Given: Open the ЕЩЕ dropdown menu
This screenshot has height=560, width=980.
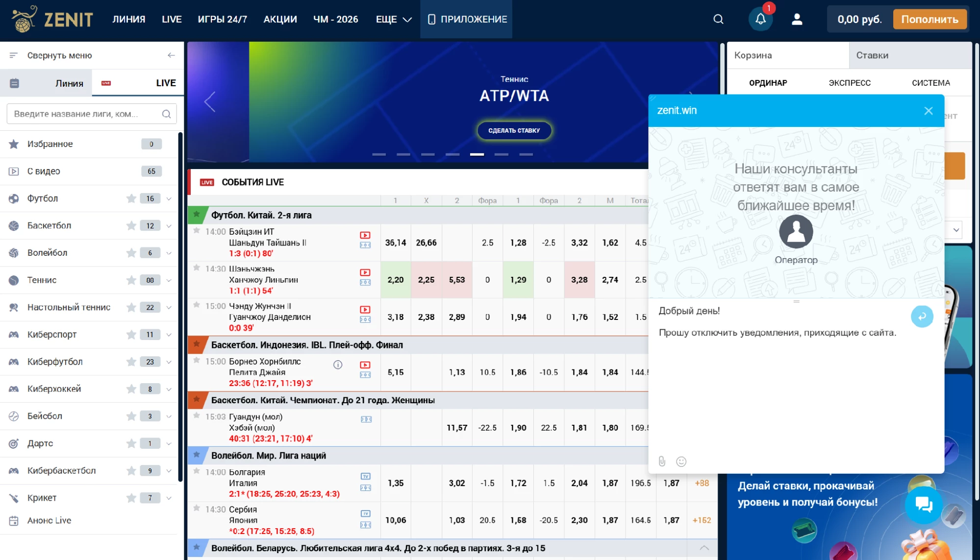Looking at the screenshot, I should point(394,19).
